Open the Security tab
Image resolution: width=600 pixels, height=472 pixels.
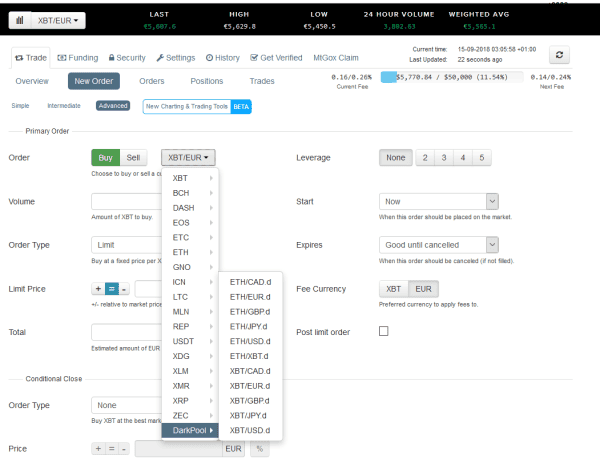click(127, 58)
